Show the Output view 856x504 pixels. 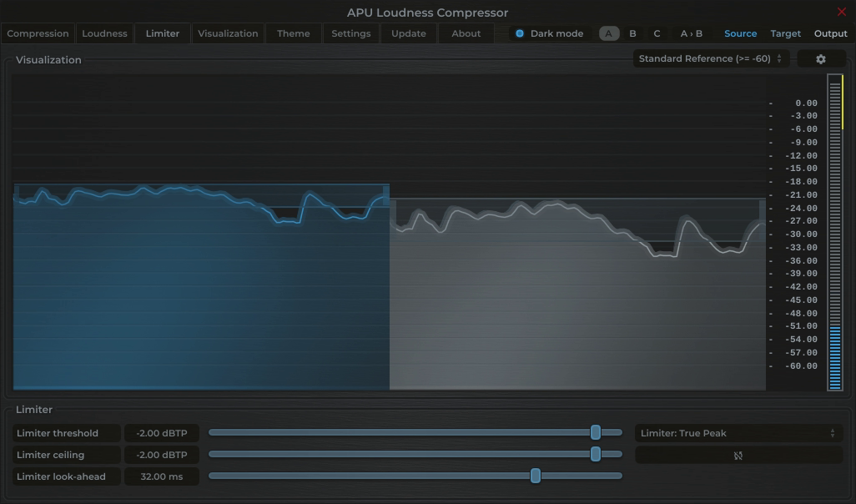(x=830, y=33)
